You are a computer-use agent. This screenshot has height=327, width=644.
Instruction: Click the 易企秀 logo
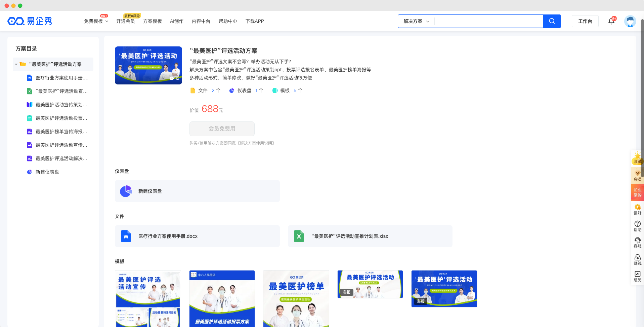(x=30, y=21)
